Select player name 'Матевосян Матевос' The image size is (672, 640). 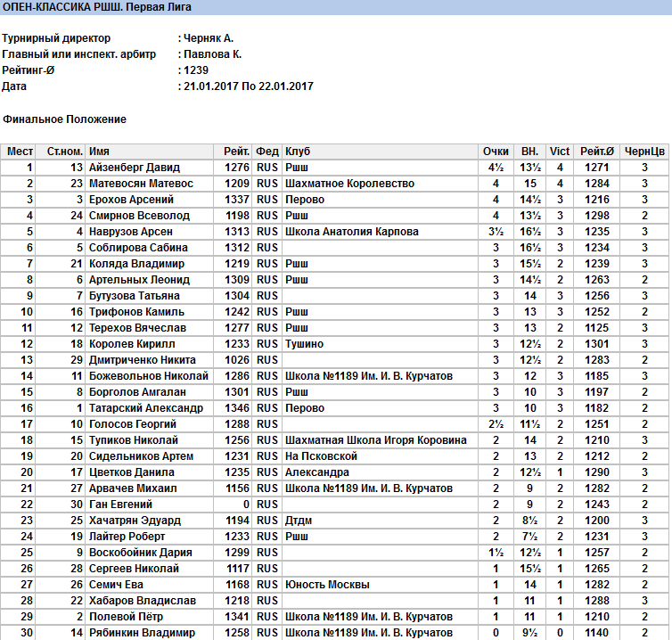(x=141, y=184)
